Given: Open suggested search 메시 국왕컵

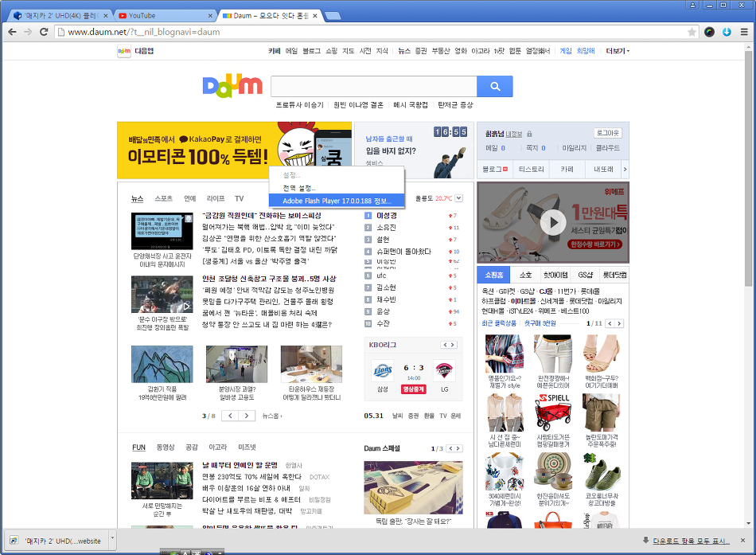Looking at the screenshot, I should click(x=411, y=105).
